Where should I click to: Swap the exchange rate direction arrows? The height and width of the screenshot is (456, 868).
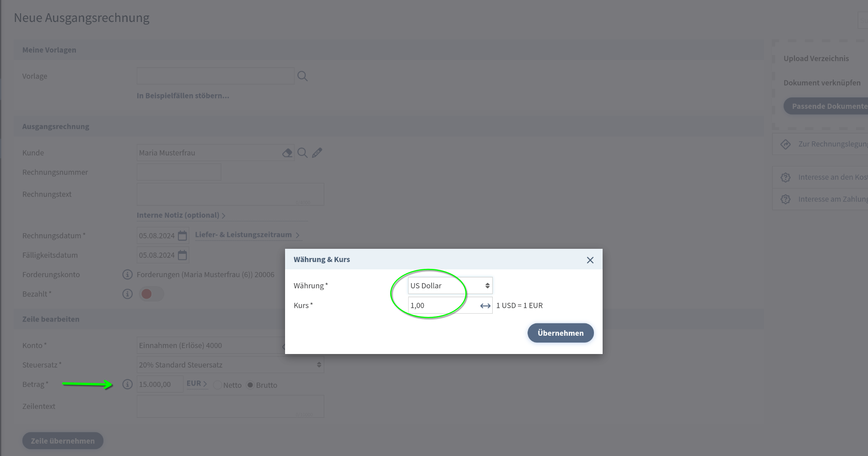click(x=485, y=306)
